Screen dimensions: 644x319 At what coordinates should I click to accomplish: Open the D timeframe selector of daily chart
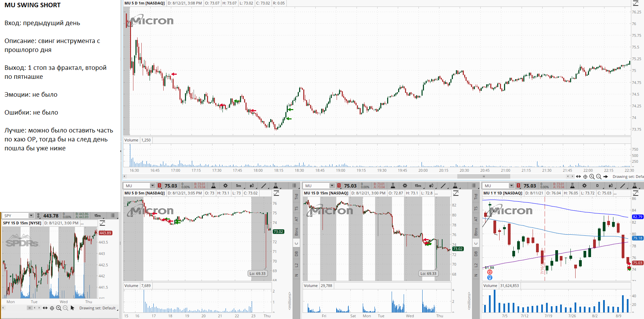[598, 186]
